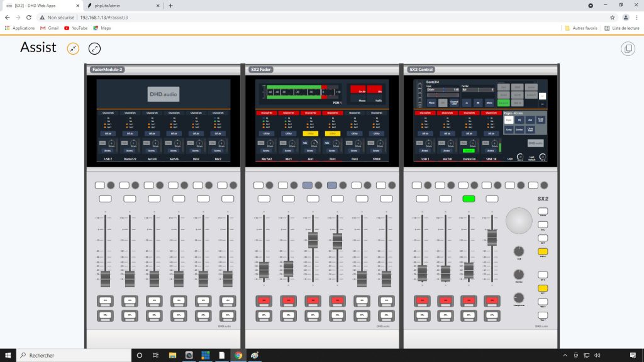Open Chrome's three-dot customization menu
The image size is (644, 362).
pyautogui.click(x=637, y=18)
